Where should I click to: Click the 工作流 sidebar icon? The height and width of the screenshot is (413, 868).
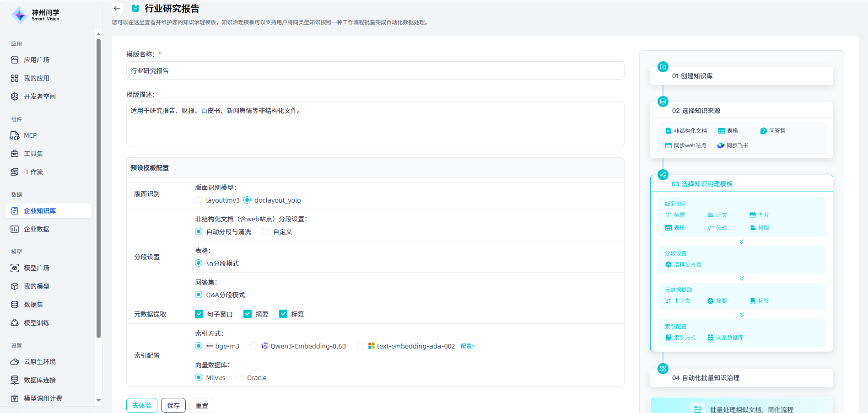pos(15,172)
